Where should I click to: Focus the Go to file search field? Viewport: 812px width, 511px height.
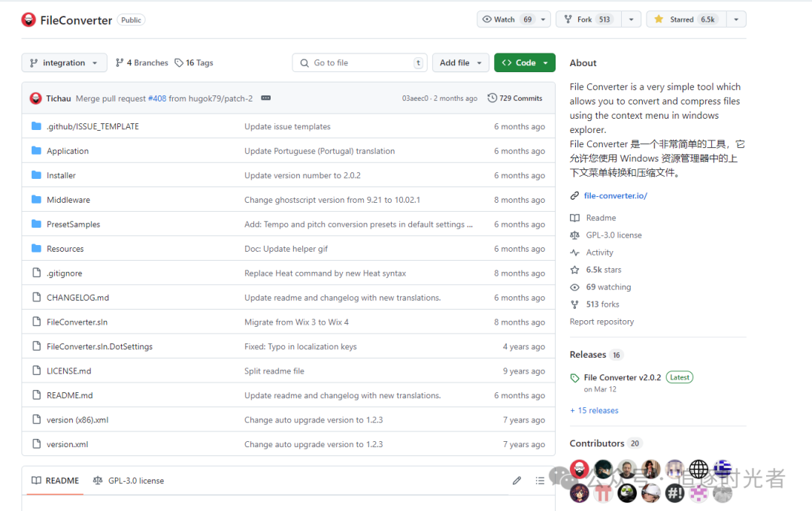360,62
